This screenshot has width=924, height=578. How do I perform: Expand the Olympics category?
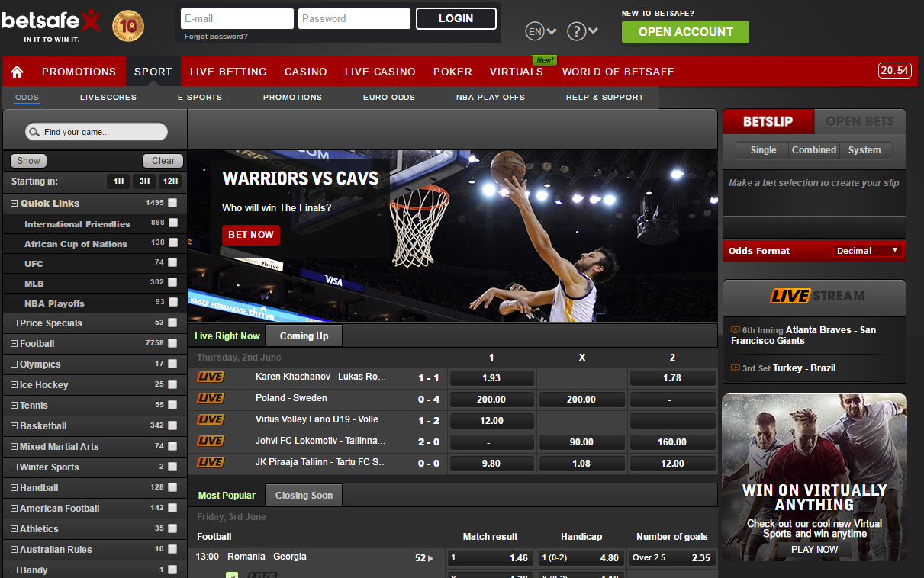pyautogui.click(x=14, y=364)
